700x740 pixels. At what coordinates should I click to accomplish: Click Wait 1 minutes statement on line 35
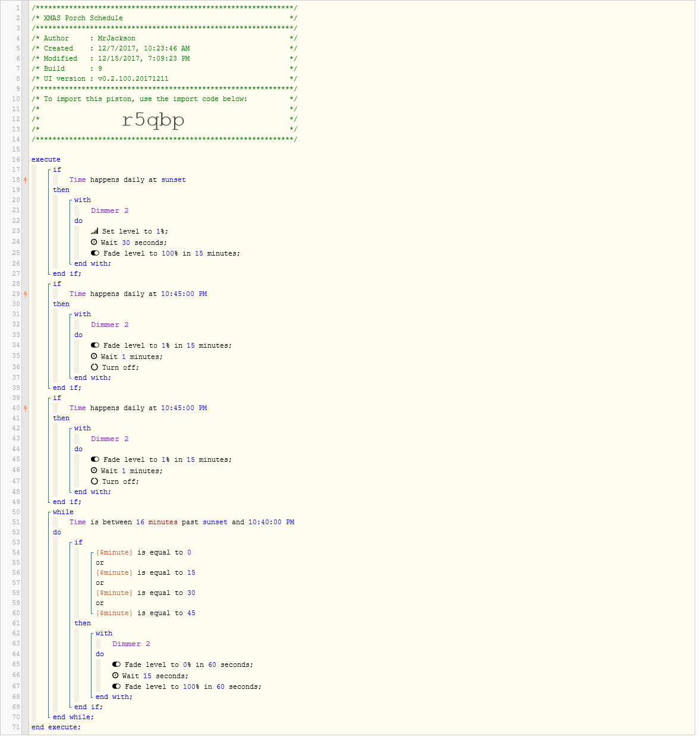click(x=132, y=357)
